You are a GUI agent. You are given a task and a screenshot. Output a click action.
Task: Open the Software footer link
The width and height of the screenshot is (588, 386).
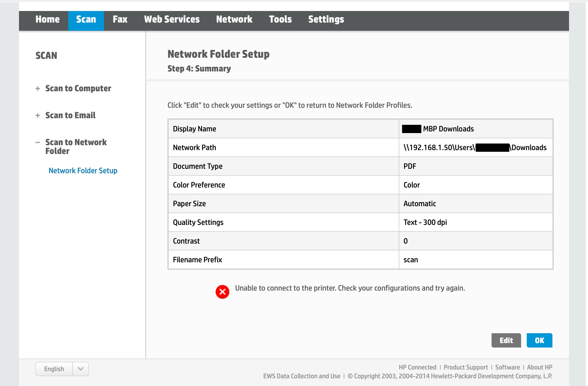(507, 367)
